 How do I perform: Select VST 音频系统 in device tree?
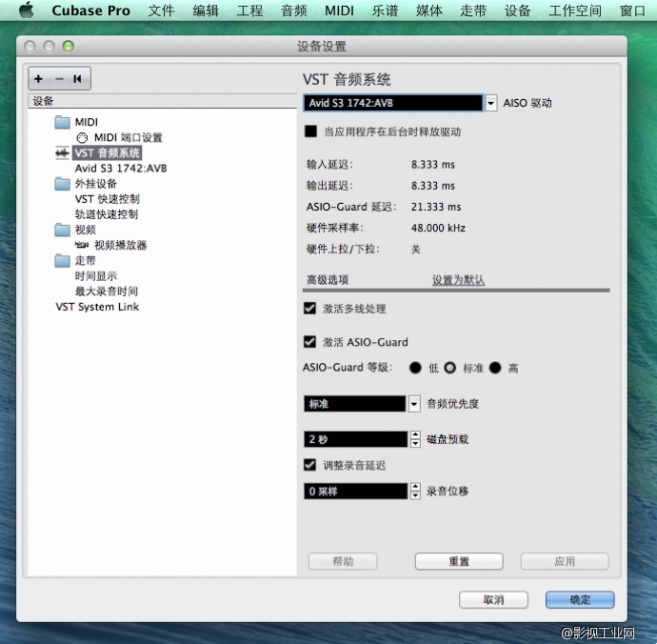click(108, 153)
